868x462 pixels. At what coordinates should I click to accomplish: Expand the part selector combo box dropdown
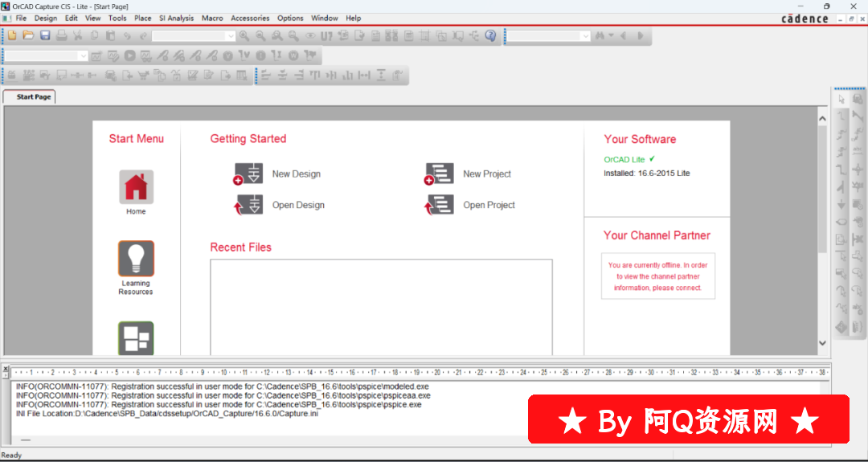231,36
